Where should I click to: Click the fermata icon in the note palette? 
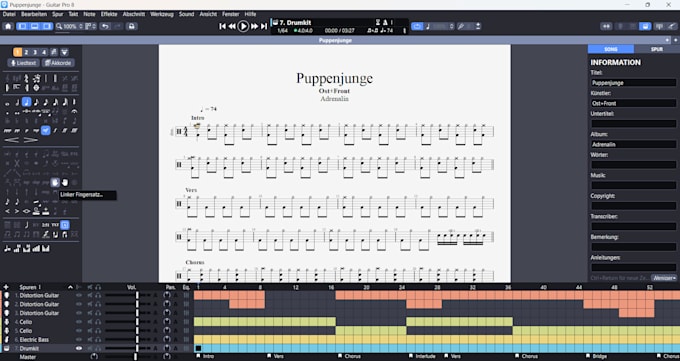[x=74, y=112]
